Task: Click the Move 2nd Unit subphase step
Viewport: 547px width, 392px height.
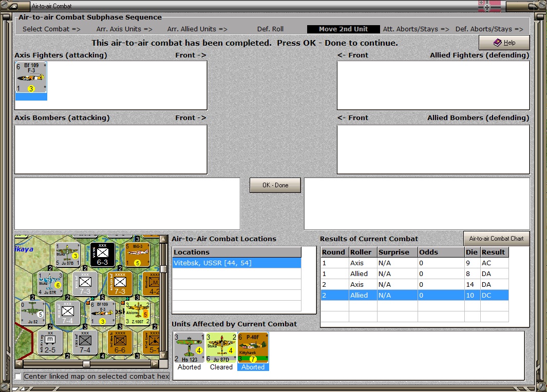Action: pyautogui.click(x=343, y=29)
